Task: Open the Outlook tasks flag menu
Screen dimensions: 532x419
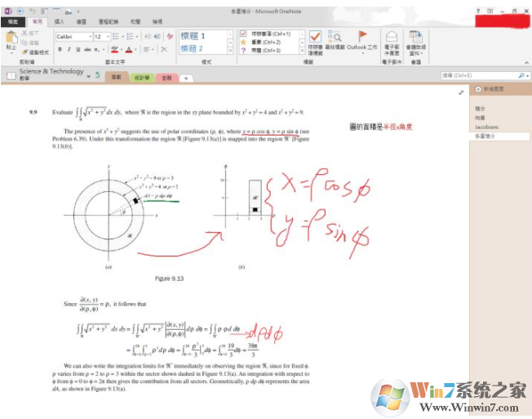Action: pyautogui.click(x=362, y=42)
